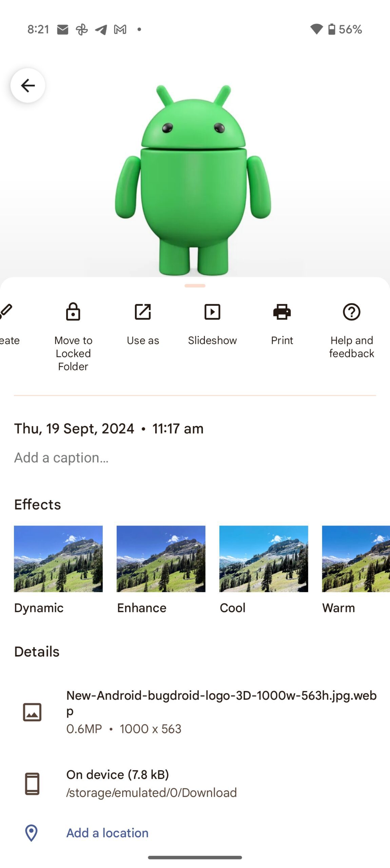Open the Use as option icon
Image resolution: width=390 pixels, height=868 pixels.
click(x=143, y=312)
